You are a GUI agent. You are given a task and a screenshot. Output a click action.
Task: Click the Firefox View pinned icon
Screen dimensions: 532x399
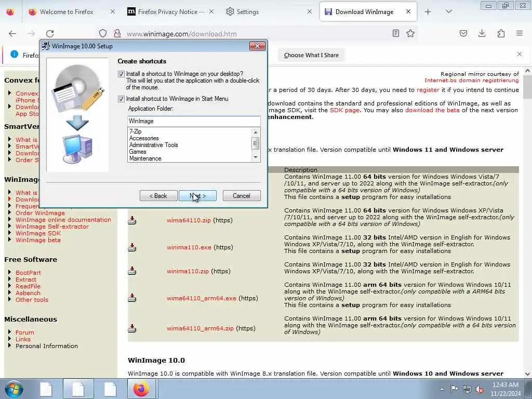point(10,12)
